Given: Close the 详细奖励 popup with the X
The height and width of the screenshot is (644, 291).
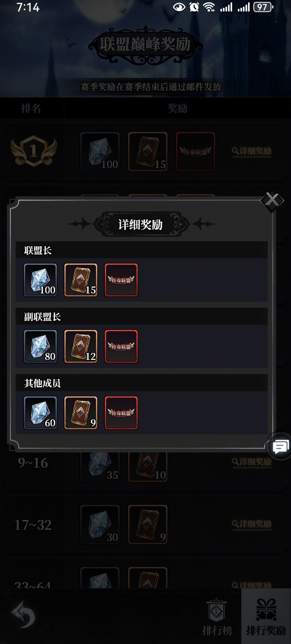Looking at the screenshot, I should click(272, 200).
